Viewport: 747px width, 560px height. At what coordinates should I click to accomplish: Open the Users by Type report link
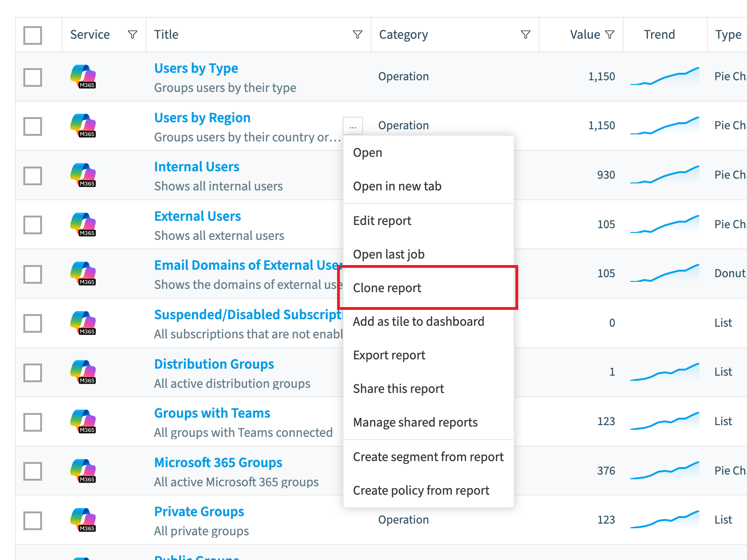pyautogui.click(x=196, y=68)
